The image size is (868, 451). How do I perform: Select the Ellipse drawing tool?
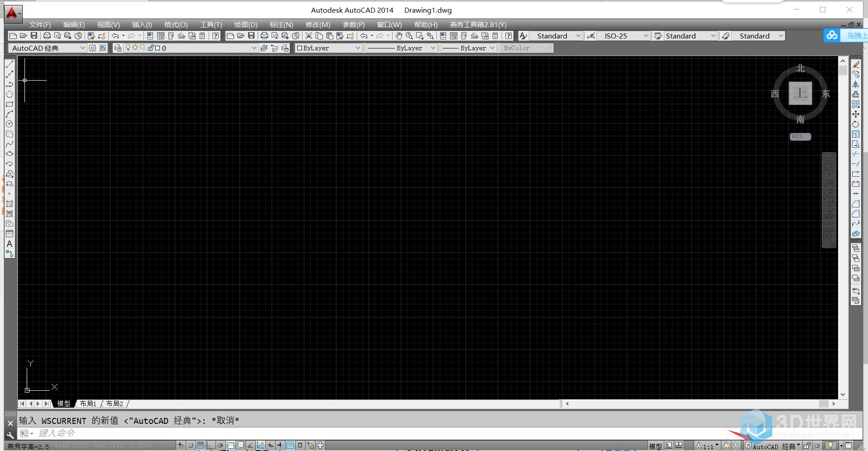(x=10, y=154)
